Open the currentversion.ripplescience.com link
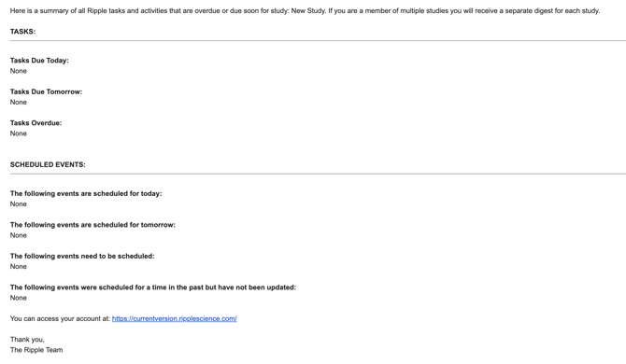 point(174,318)
